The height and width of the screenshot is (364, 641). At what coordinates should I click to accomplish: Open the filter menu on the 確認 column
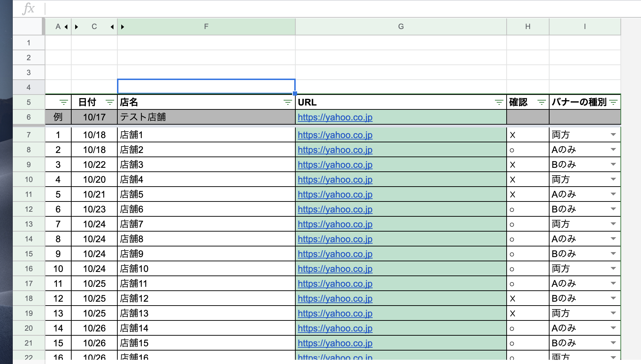click(x=541, y=102)
